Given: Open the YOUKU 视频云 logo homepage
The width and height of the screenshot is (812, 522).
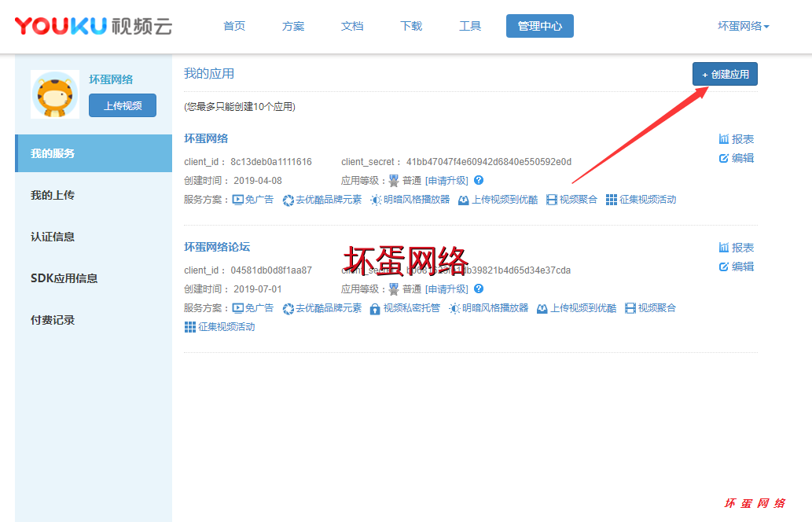Looking at the screenshot, I should pos(94,26).
